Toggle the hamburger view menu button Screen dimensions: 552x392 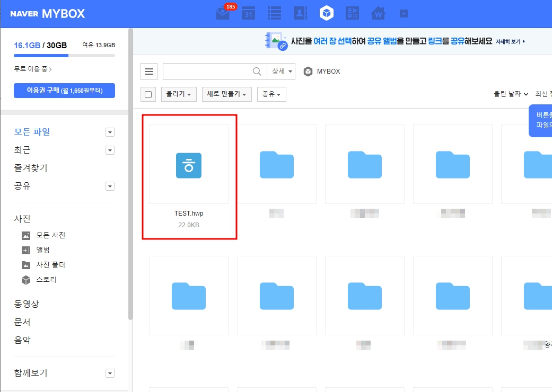(149, 71)
